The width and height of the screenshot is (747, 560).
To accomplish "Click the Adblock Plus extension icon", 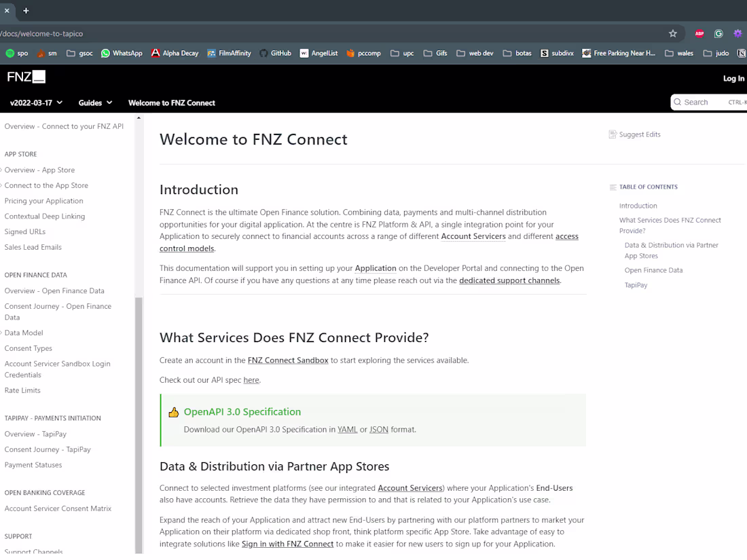I will 699,33.
